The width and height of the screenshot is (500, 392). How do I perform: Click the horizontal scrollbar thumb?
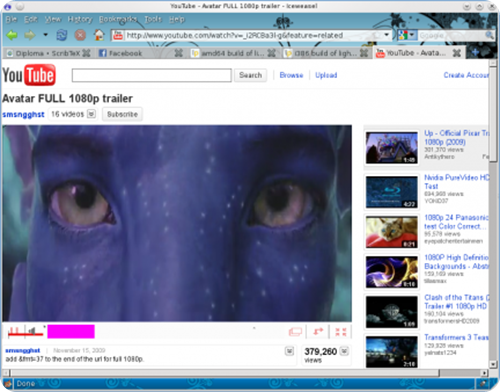click(x=224, y=373)
